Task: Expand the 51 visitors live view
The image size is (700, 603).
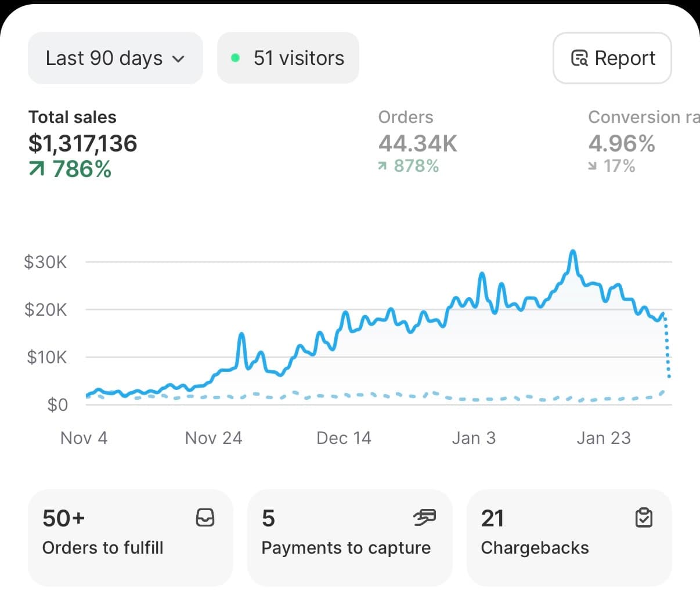Action: tap(288, 57)
